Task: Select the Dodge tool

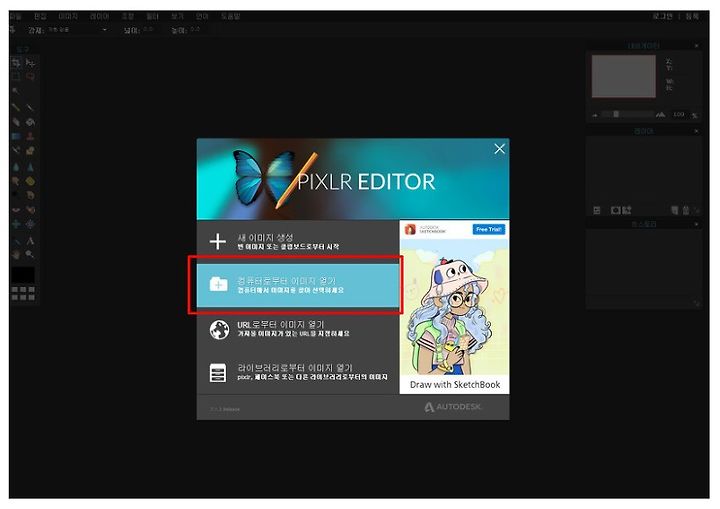Action: (x=16, y=195)
